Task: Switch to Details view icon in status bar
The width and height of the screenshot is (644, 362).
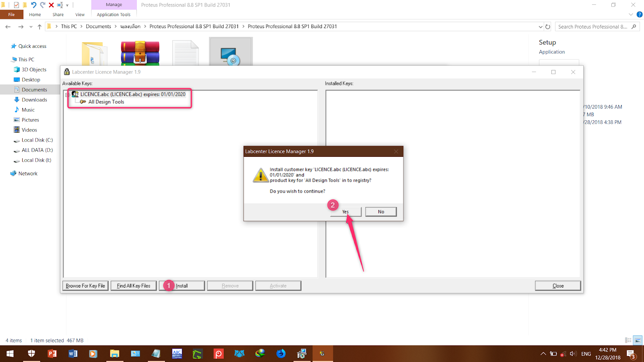Action: (x=628, y=340)
